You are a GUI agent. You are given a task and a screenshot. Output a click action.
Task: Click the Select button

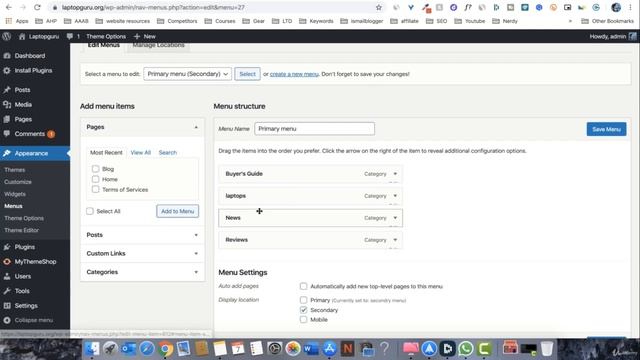tap(247, 74)
